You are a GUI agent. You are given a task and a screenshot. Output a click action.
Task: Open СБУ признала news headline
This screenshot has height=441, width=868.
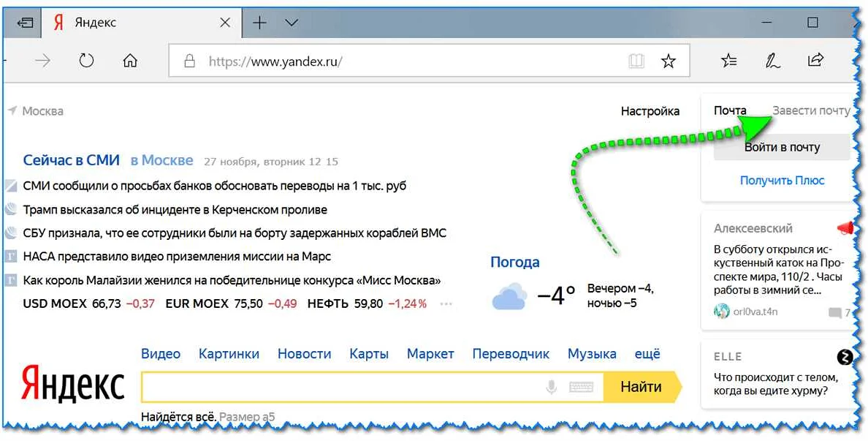pyautogui.click(x=235, y=233)
